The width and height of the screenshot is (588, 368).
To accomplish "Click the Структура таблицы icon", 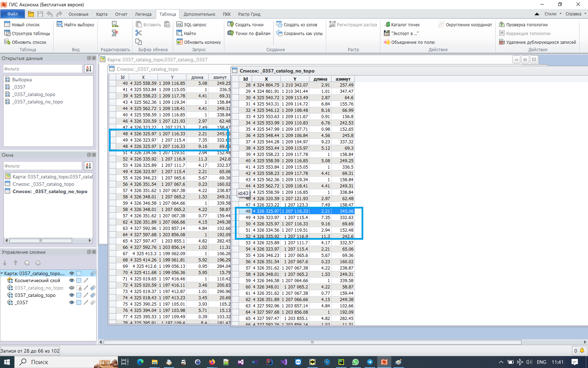I will tap(7, 33).
